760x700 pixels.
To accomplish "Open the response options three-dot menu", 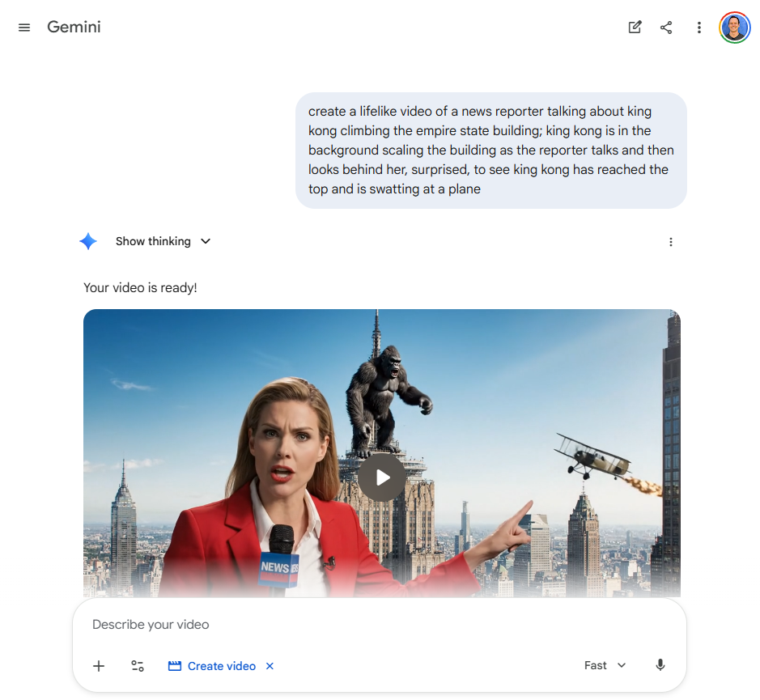I will (x=670, y=241).
